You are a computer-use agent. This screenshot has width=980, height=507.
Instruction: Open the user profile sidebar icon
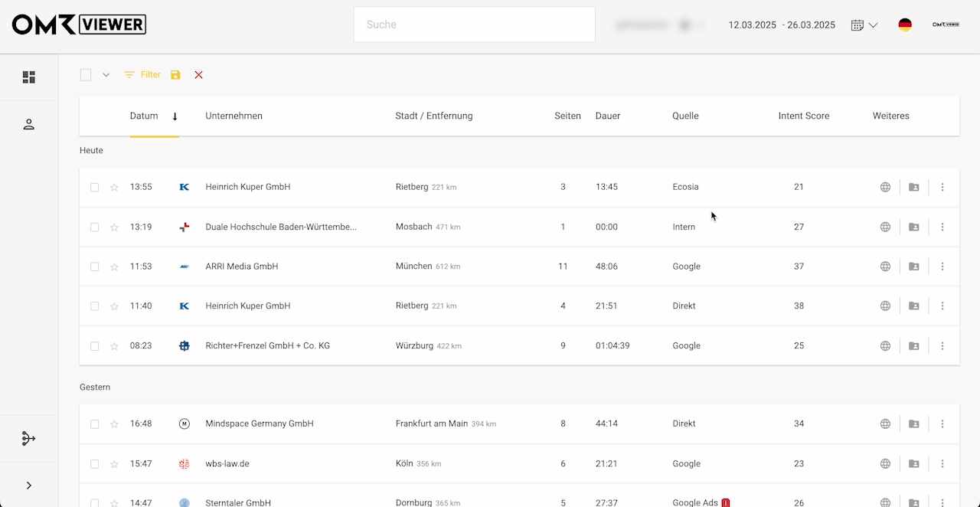tap(29, 124)
